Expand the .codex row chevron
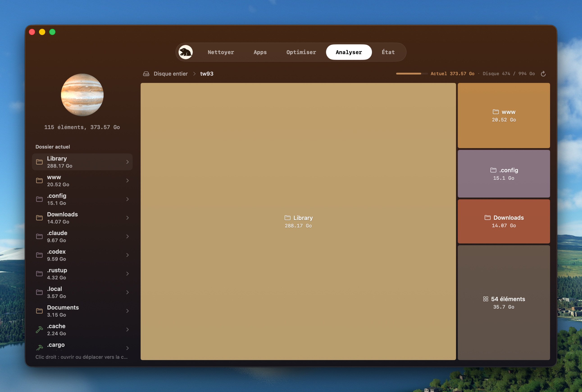The height and width of the screenshot is (392, 582). (x=127, y=255)
